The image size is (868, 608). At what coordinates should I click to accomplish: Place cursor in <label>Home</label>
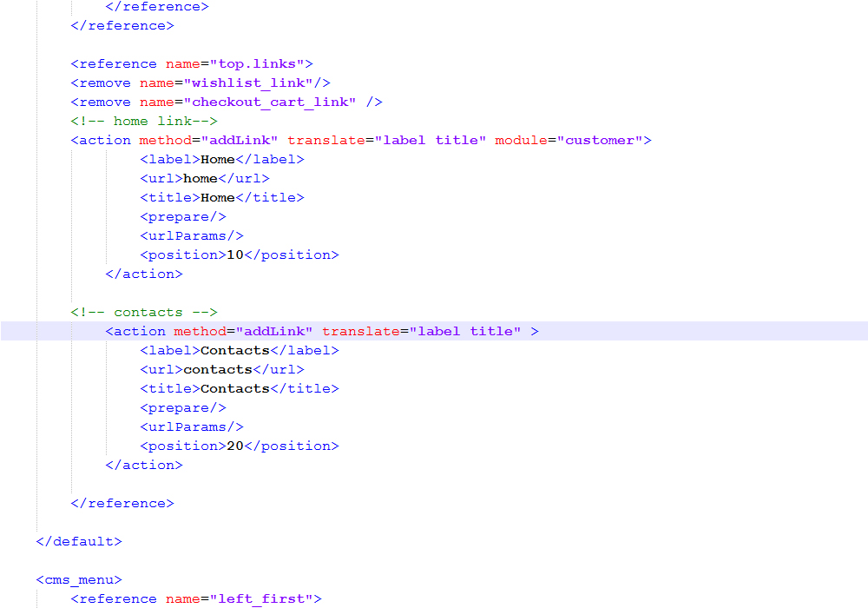[222, 160]
